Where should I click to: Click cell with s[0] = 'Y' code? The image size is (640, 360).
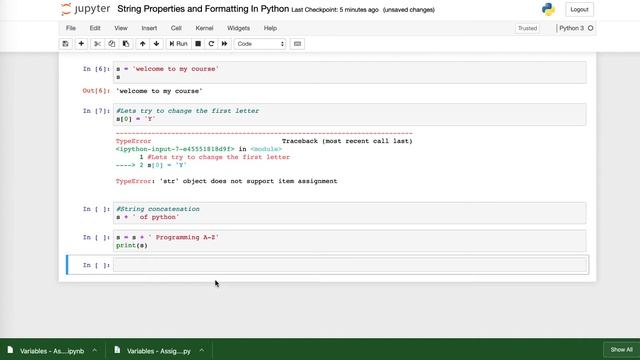(350, 115)
